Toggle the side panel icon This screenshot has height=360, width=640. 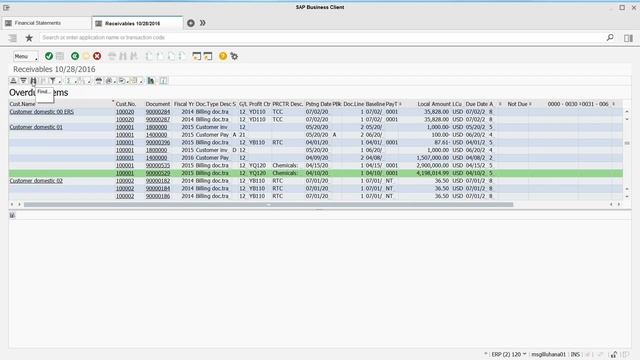(x=628, y=38)
